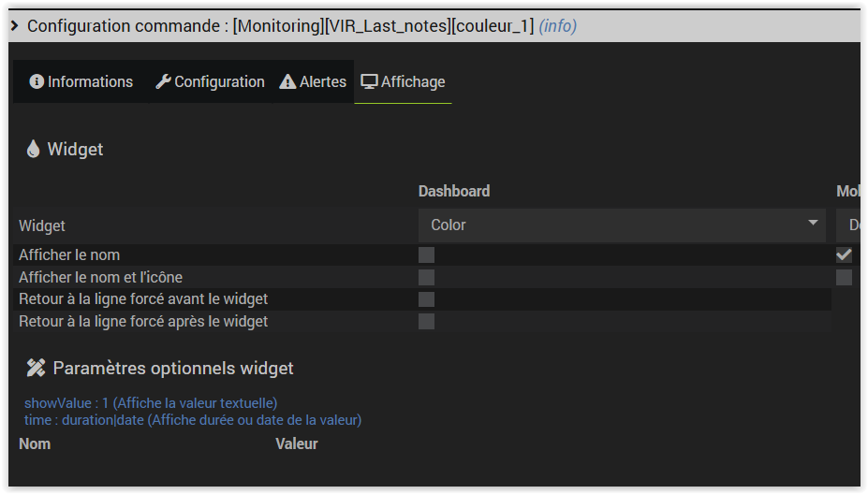The width and height of the screenshot is (868, 494).
Task: Toggle Mobile 'Afficher le nom et l'icône' checkbox
Action: point(845,277)
